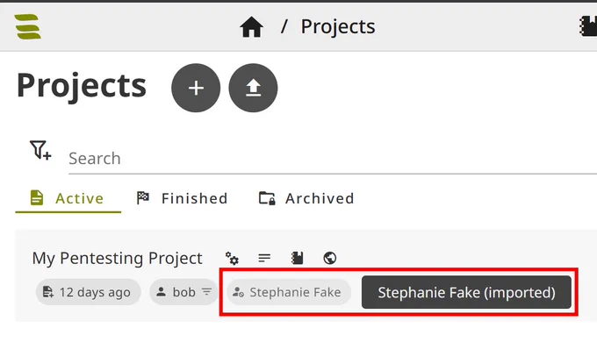Import project using upload button
The width and height of the screenshot is (597, 364).
pyautogui.click(x=253, y=88)
